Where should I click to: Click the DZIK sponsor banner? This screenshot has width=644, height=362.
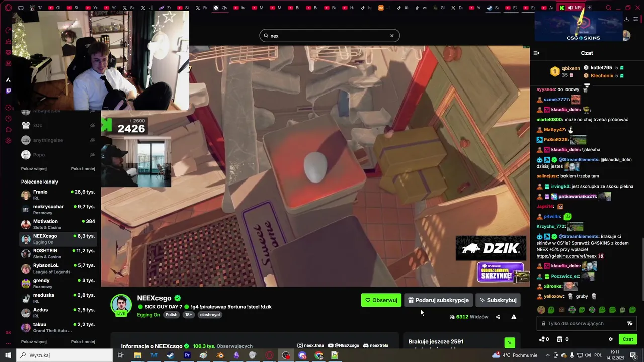(x=491, y=248)
